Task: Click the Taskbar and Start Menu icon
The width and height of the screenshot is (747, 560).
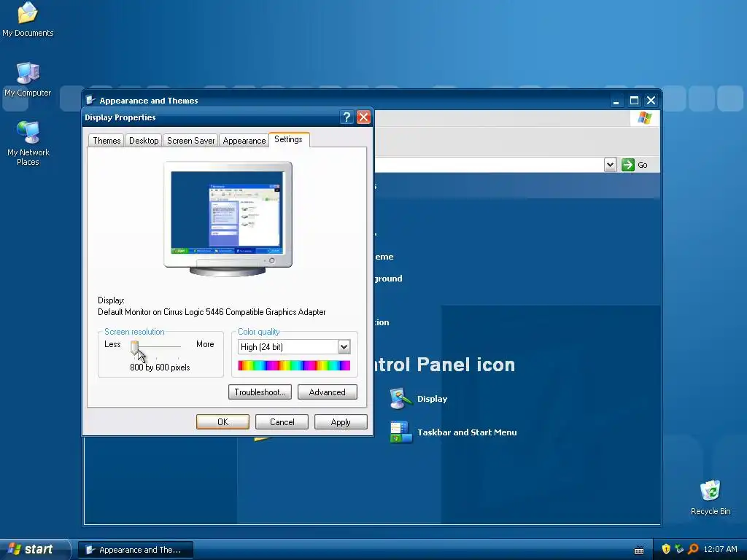Action: tap(400, 432)
